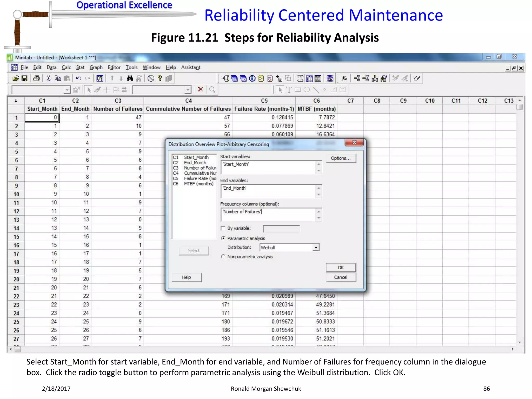The height and width of the screenshot is (399, 532).
Task: Click the Undo arrow icon
Action: coord(78,78)
